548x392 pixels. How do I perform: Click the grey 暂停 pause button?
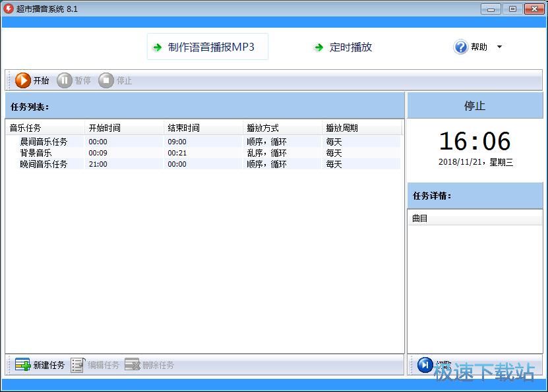tap(74, 80)
